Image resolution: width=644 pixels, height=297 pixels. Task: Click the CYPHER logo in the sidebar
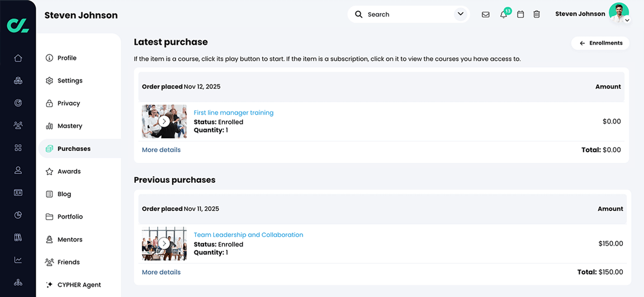point(18,26)
